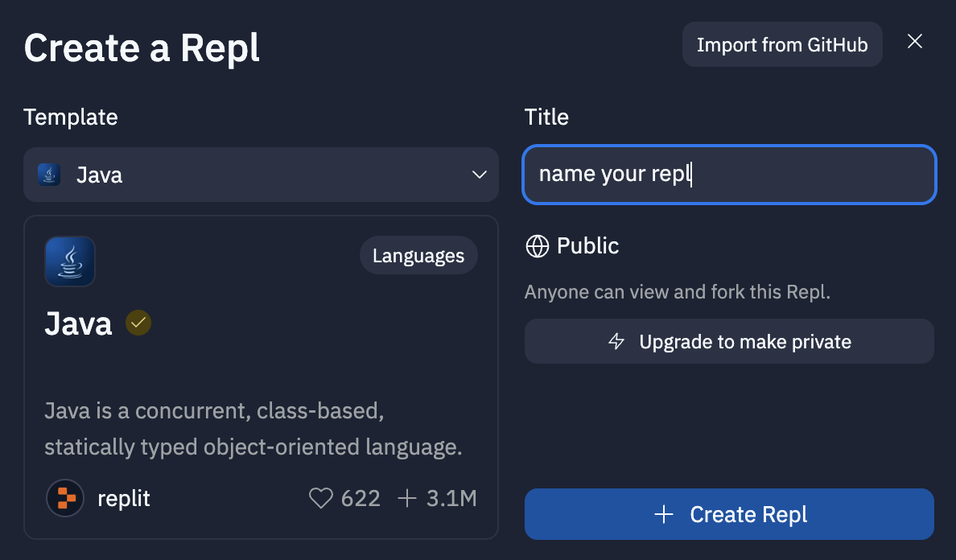This screenshot has width=956, height=560.
Task: Click the plus icon in Create Repl button
Action: pyautogui.click(x=663, y=514)
